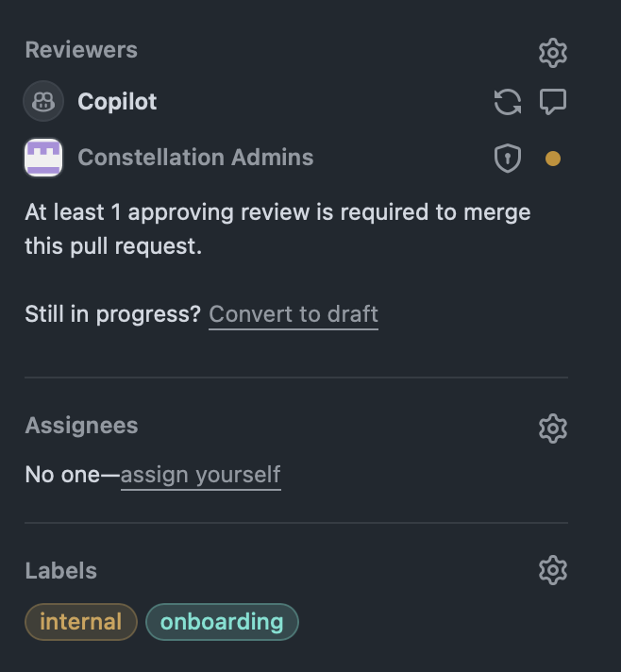
Task: Click the "Still in progress?" text
Action: point(113,314)
